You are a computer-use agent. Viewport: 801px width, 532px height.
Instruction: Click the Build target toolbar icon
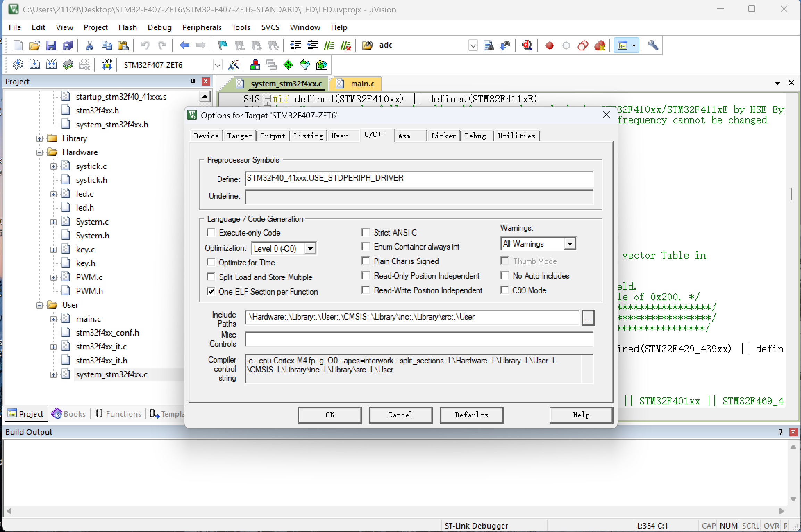point(34,65)
